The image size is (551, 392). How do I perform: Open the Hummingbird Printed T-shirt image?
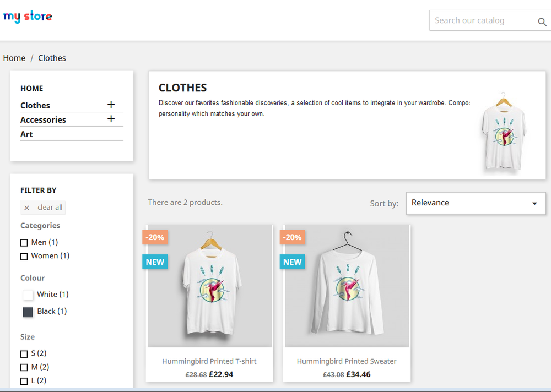tap(210, 286)
